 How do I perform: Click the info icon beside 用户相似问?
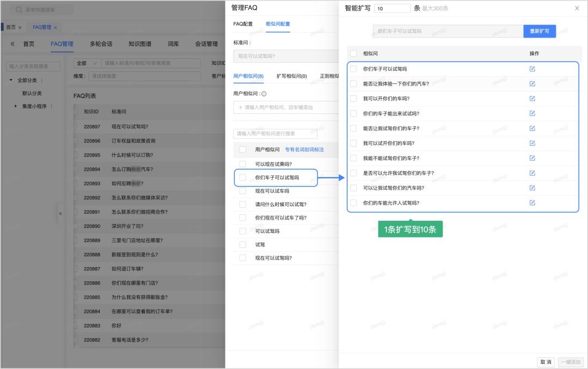click(x=264, y=94)
